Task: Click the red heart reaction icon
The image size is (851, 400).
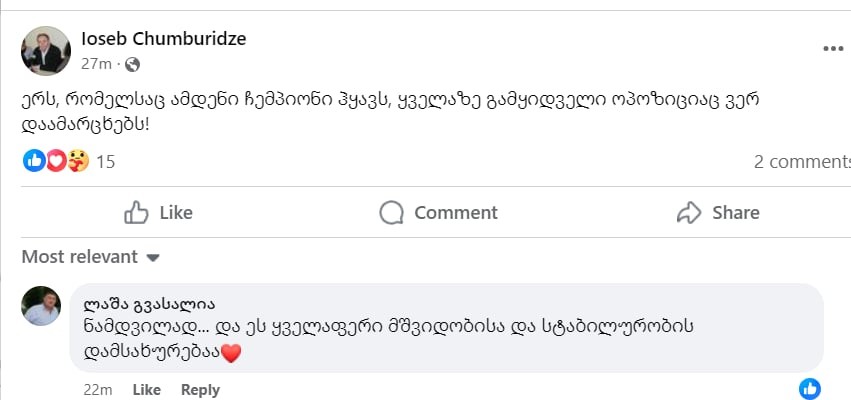Action: tap(56, 160)
